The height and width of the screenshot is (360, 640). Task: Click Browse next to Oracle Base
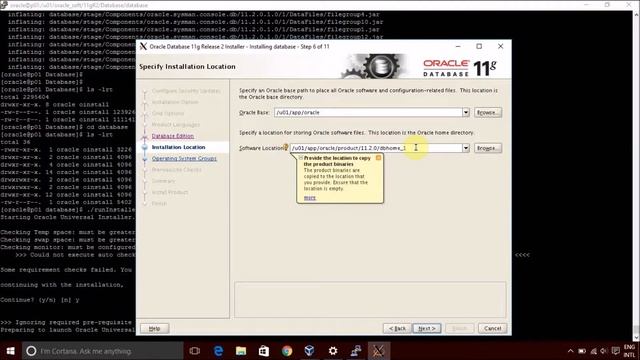[x=488, y=112]
